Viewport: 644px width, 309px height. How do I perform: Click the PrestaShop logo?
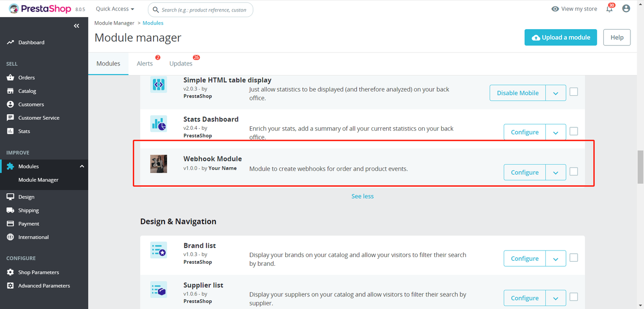point(40,9)
